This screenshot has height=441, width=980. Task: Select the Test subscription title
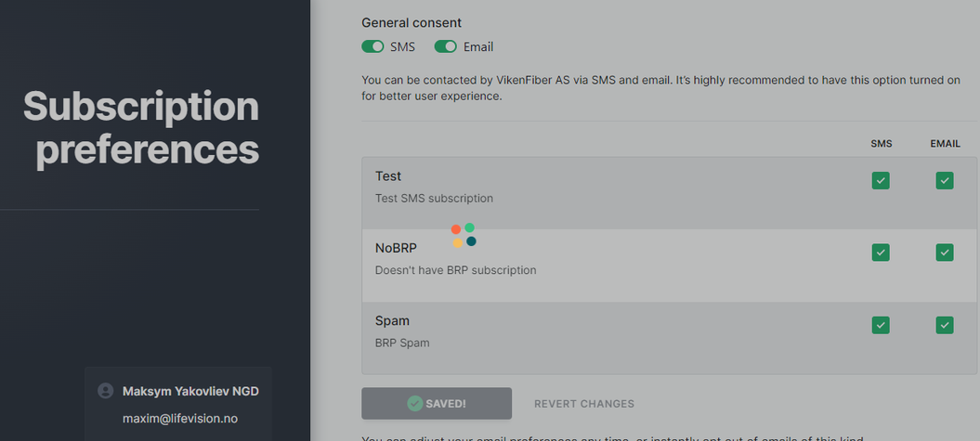[388, 176]
